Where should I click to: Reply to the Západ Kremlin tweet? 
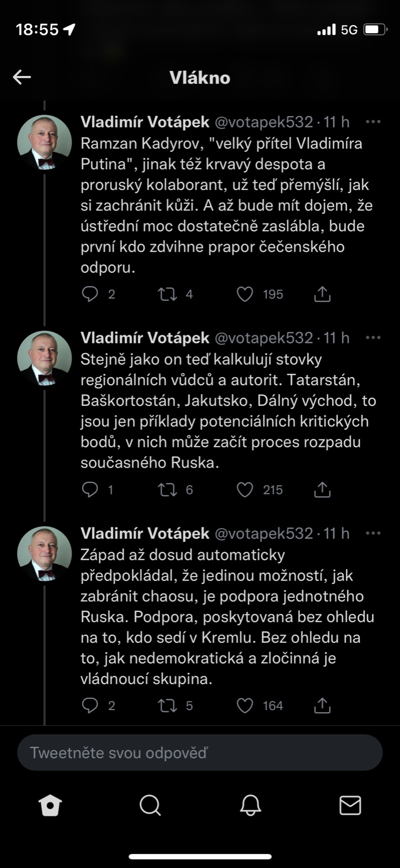pyautogui.click(x=89, y=705)
